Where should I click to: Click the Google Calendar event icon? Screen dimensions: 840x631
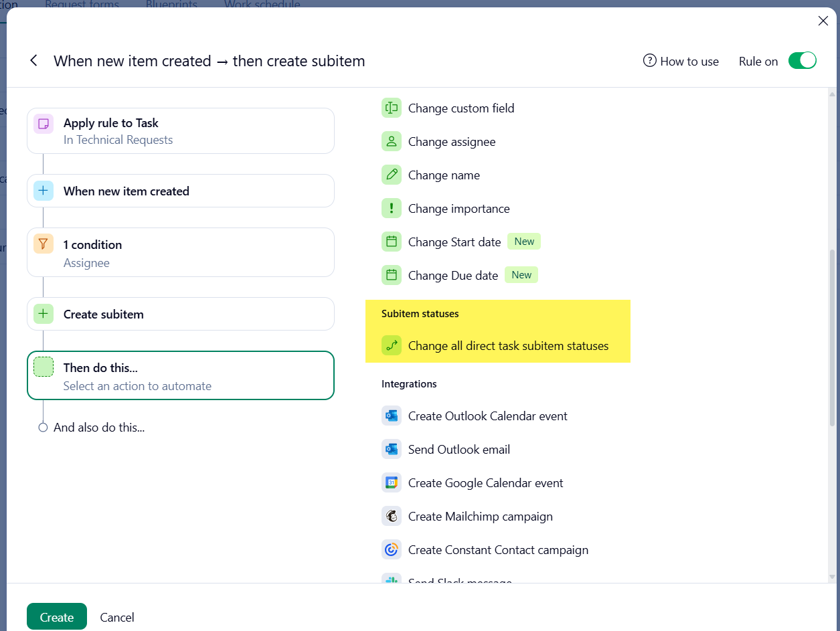tap(392, 482)
